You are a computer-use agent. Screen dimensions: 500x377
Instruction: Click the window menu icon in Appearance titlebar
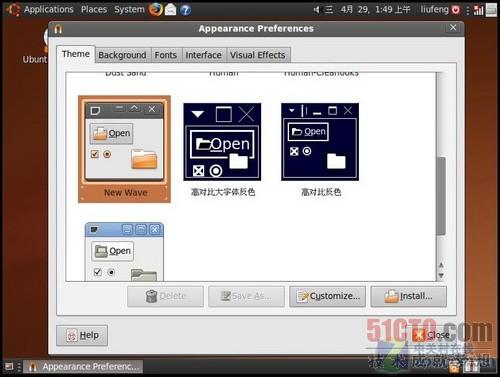point(58,29)
